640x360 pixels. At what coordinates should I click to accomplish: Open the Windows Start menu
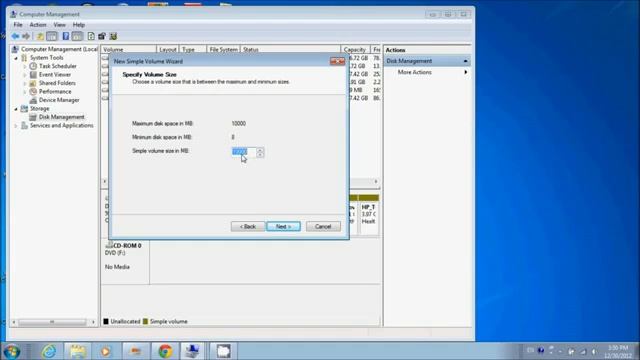[12, 351]
